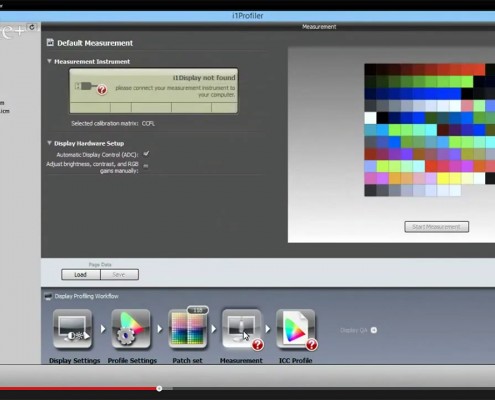Click the USB instrument not found icon
This screenshot has width=495, height=400.
coord(91,87)
